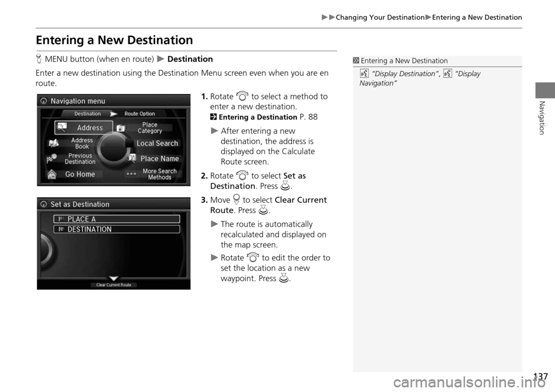
Task: Click the Entering a New Destination heading
Action: point(114,40)
